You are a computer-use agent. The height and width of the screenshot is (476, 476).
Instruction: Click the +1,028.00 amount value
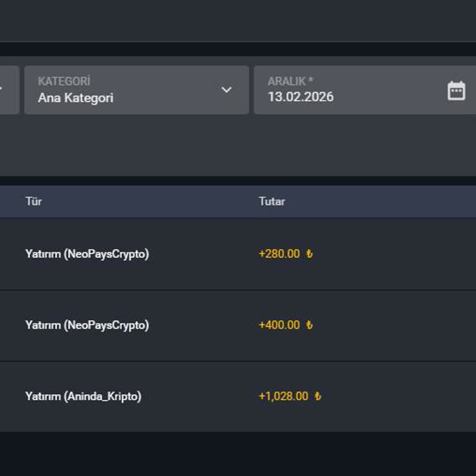pos(283,397)
